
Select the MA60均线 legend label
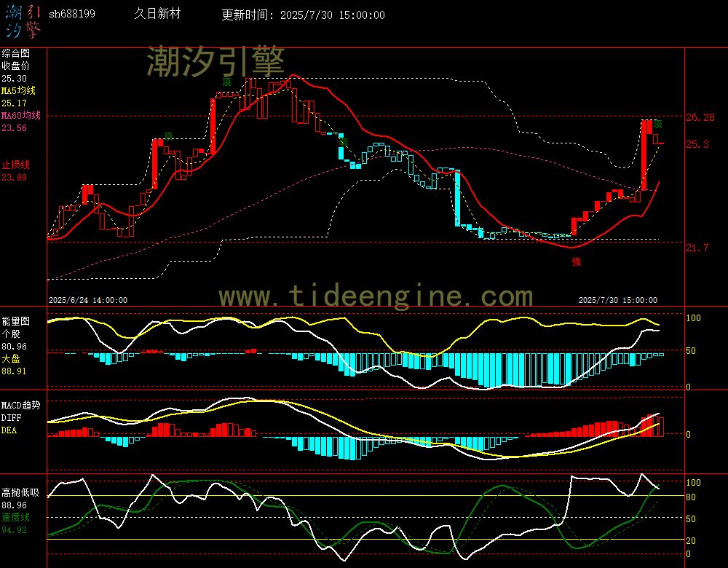tap(21, 115)
